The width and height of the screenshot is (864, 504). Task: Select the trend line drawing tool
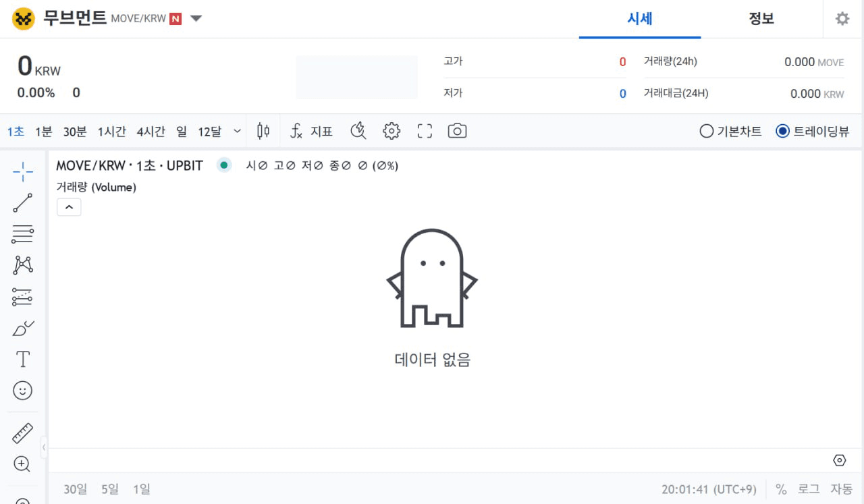point(23,203)
